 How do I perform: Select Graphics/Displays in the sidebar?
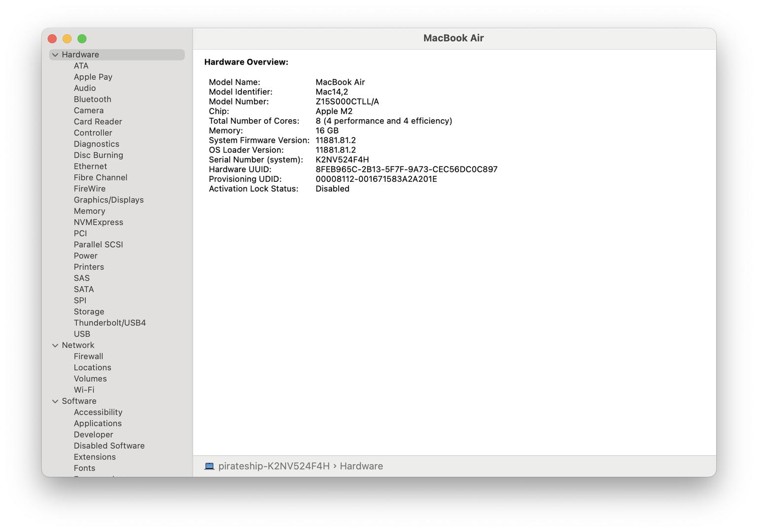(x=109, y=200)
